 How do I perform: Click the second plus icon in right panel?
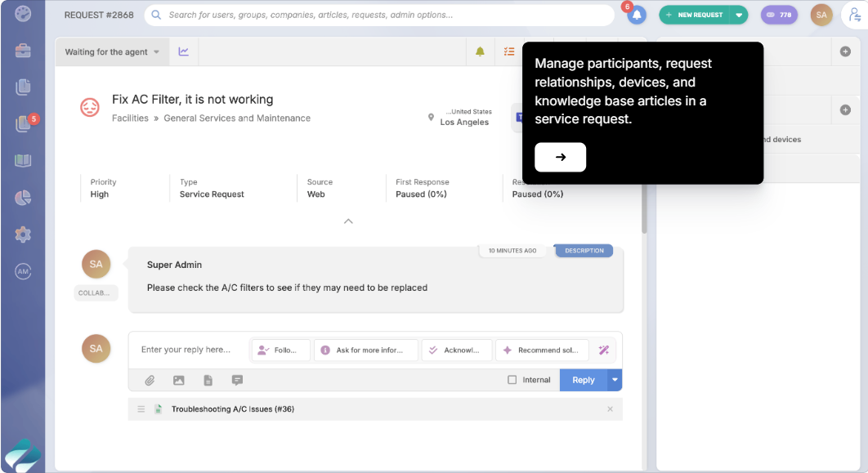pos(845,110)
